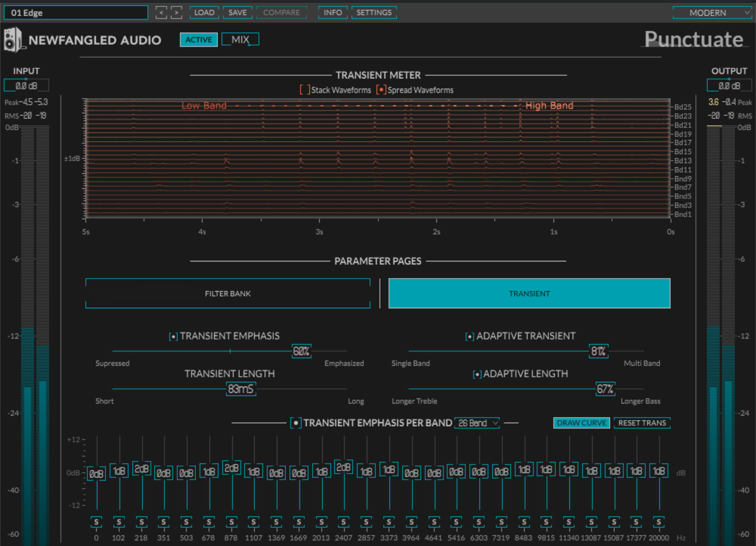
Task: Solo the 2013 Hz band
Action: (322, 522)
